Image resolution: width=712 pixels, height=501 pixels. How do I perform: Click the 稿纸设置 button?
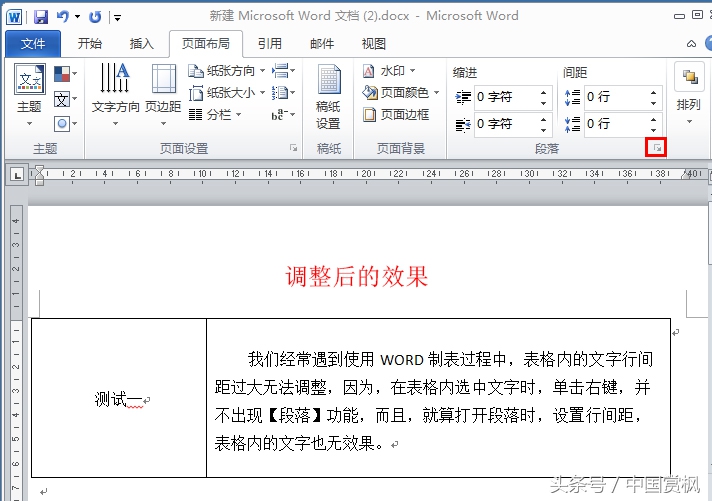pos(328,98)
